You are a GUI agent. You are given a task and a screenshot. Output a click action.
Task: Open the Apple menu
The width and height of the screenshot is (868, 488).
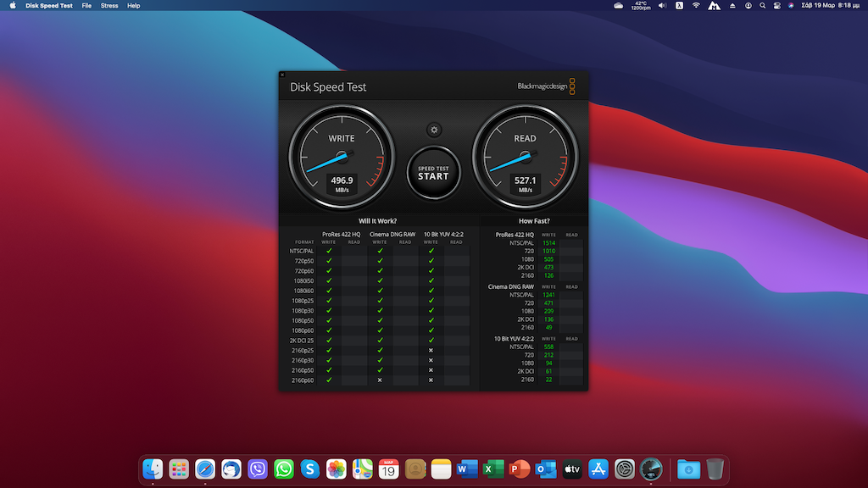pos(12,6)
